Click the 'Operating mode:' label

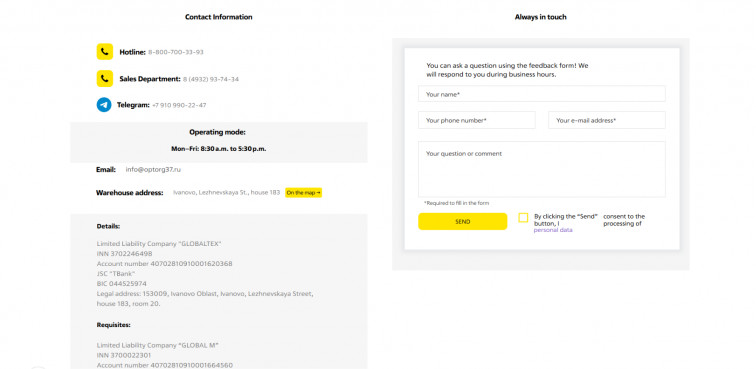click(x=217, y=132)
